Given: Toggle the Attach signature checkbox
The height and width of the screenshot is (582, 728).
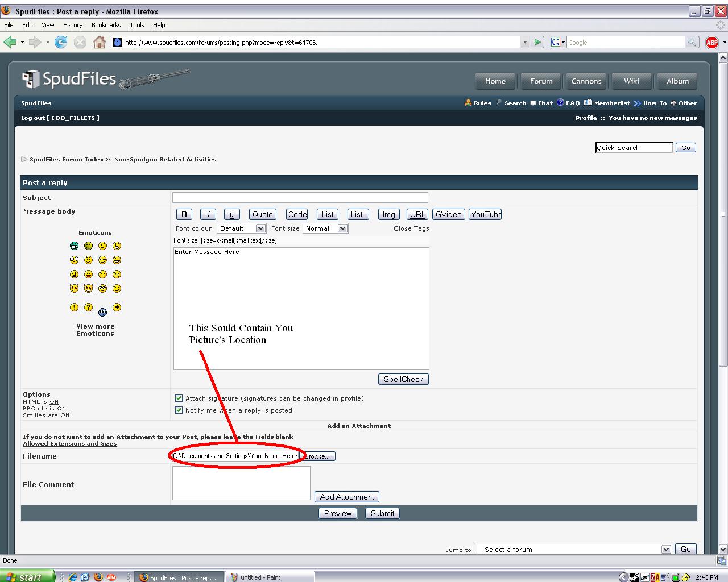Looking at the screenshot, I should (179, 398).
